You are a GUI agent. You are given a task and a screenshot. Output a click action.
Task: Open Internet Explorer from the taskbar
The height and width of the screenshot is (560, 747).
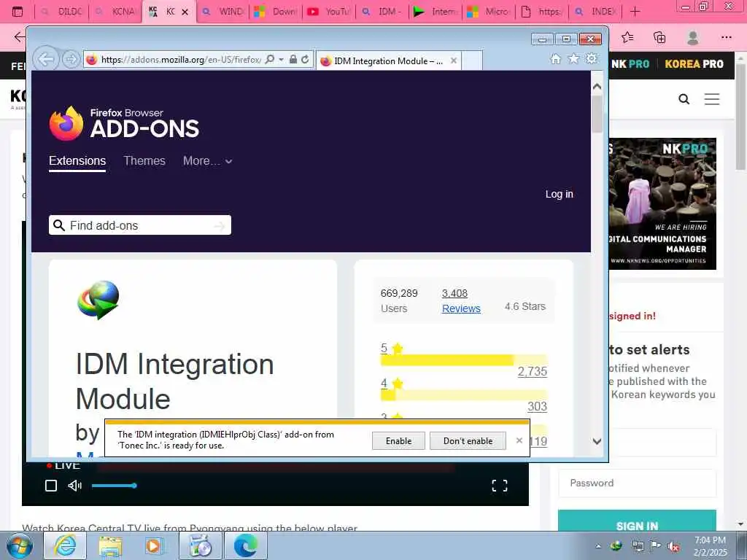pyautogui.click(x=65, y=545)
